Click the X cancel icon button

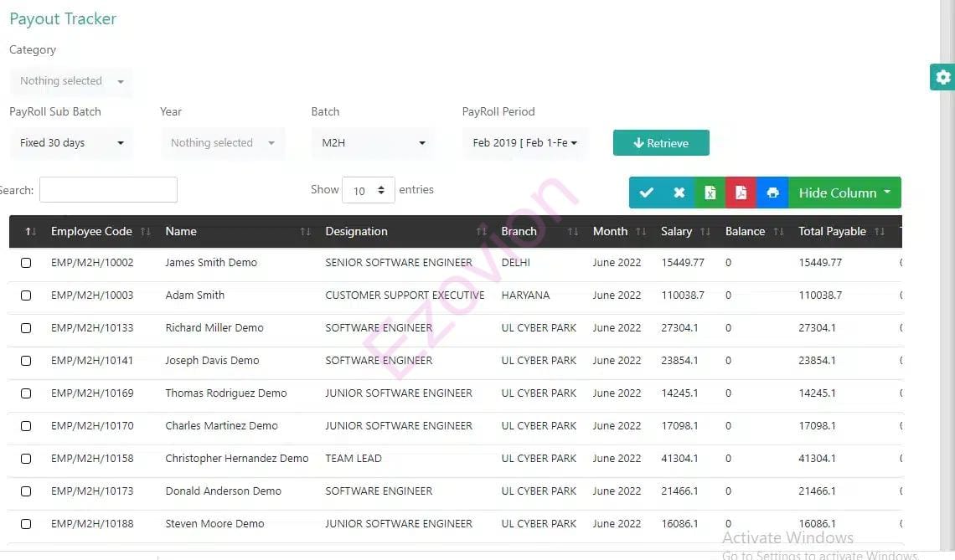(x=679, y=193)
